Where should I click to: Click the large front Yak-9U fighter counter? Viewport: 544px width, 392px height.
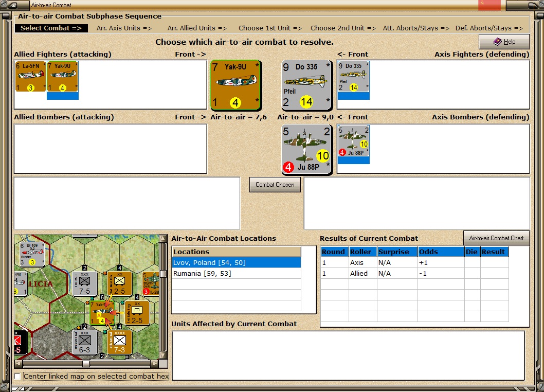click(235, 85)
